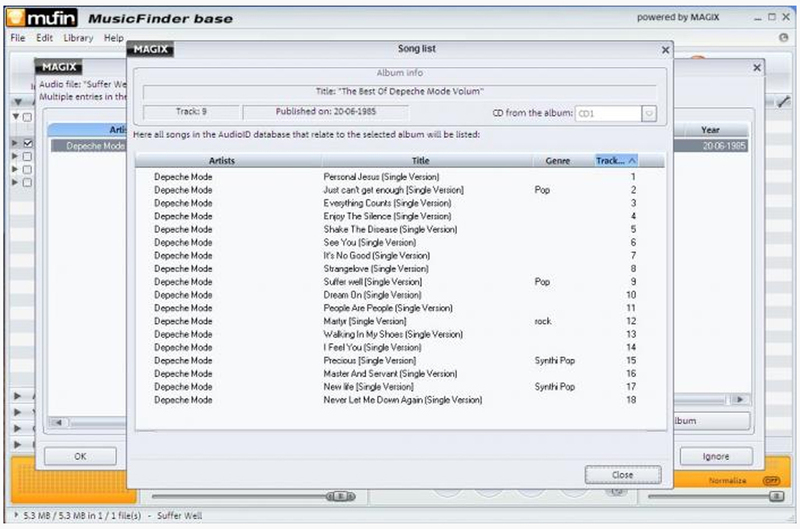The height and width of the screenshot is (529, 800).
Task: Sort song list by Genre column
Action: [558, 161]
